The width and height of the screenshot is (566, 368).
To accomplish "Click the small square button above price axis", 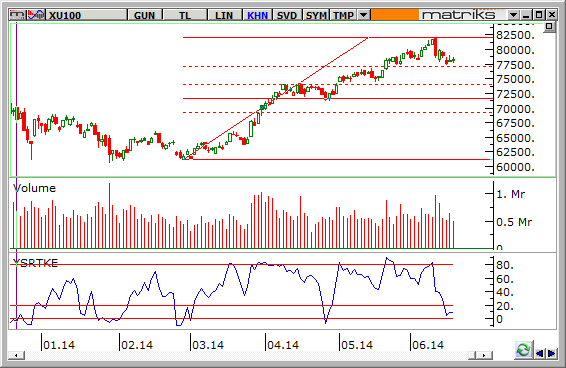I will (x=549, y=26).
